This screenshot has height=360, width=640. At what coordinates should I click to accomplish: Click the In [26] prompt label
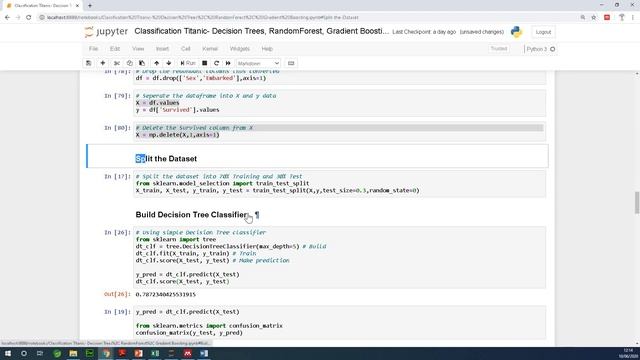click(117, 232)
